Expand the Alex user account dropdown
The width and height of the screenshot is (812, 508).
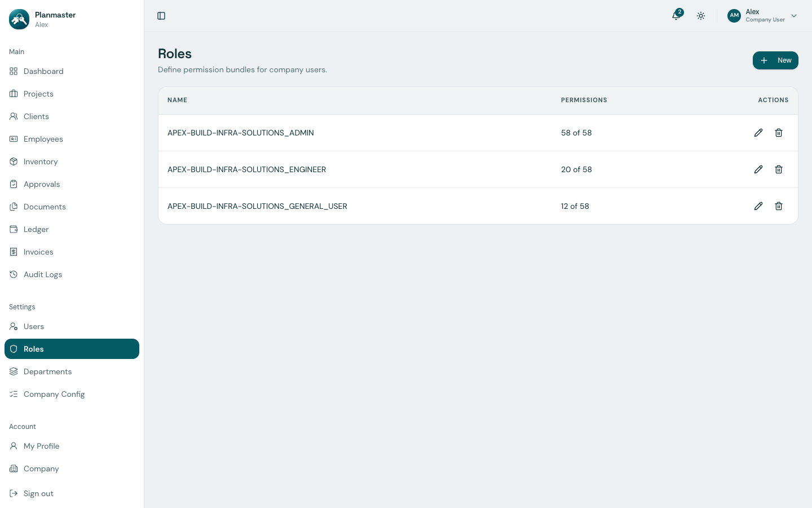763,16
